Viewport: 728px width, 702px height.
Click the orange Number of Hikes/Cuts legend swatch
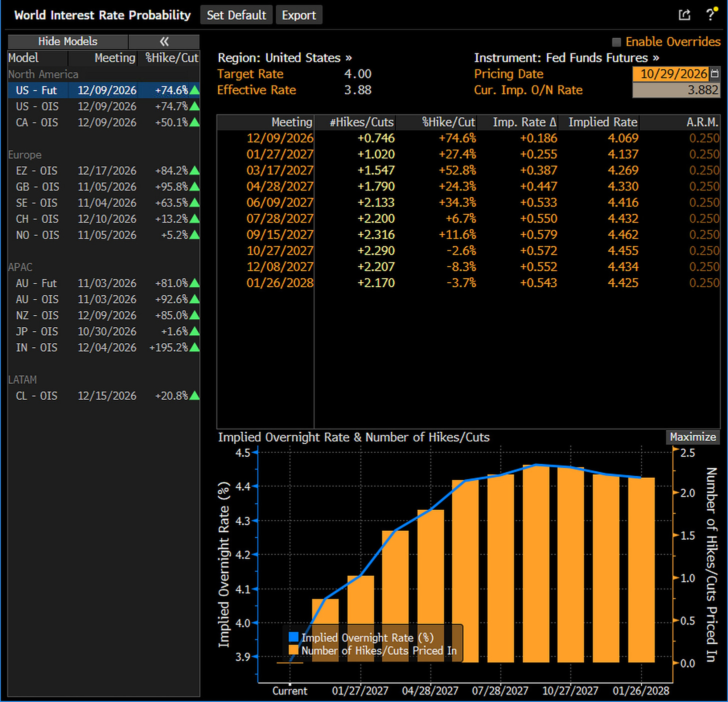pyautogui.click(x=293, y=650)
